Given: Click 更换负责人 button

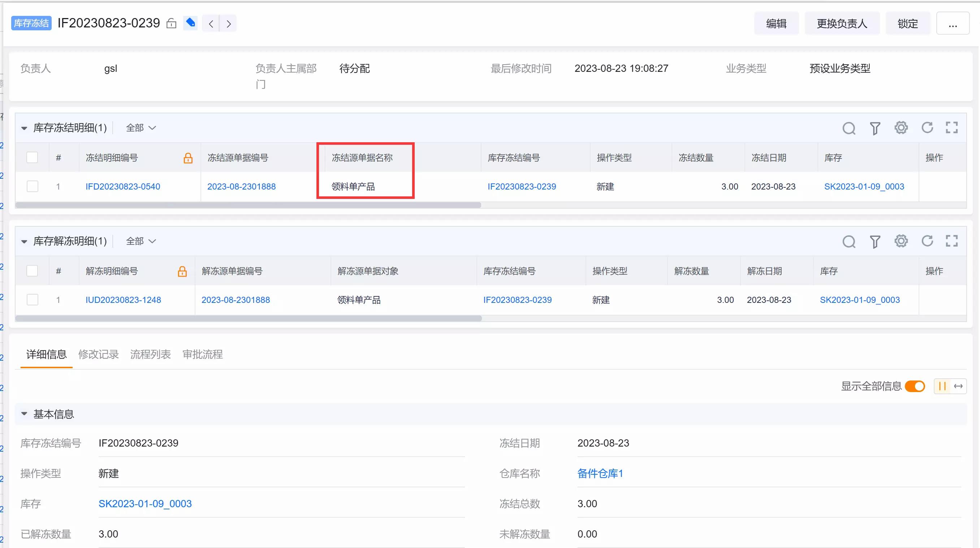Looking at the screenshot, I should pyautogui.click(x=842, y=23).
